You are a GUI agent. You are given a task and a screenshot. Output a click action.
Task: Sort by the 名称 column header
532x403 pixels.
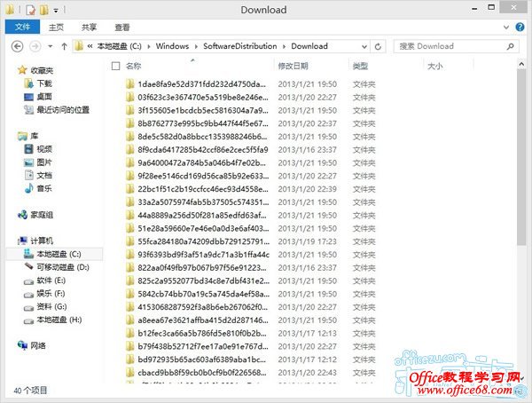pyautogui.click(x=133, y=66)
